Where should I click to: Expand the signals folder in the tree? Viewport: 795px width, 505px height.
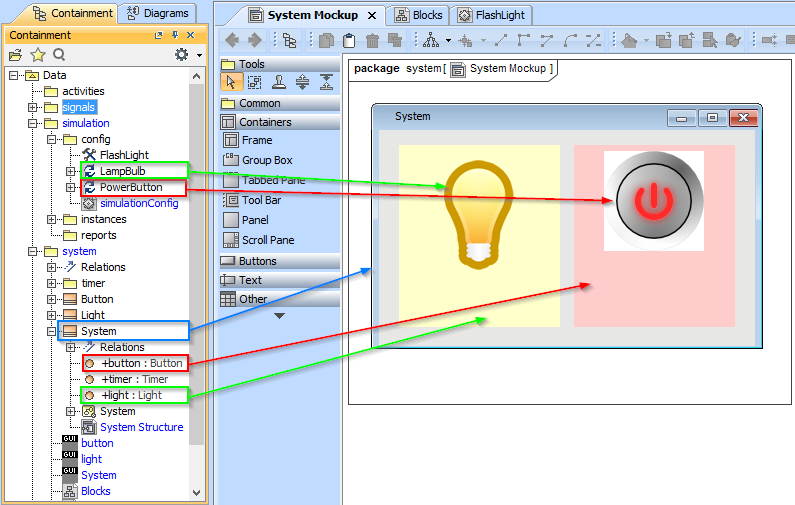point(33,107)
